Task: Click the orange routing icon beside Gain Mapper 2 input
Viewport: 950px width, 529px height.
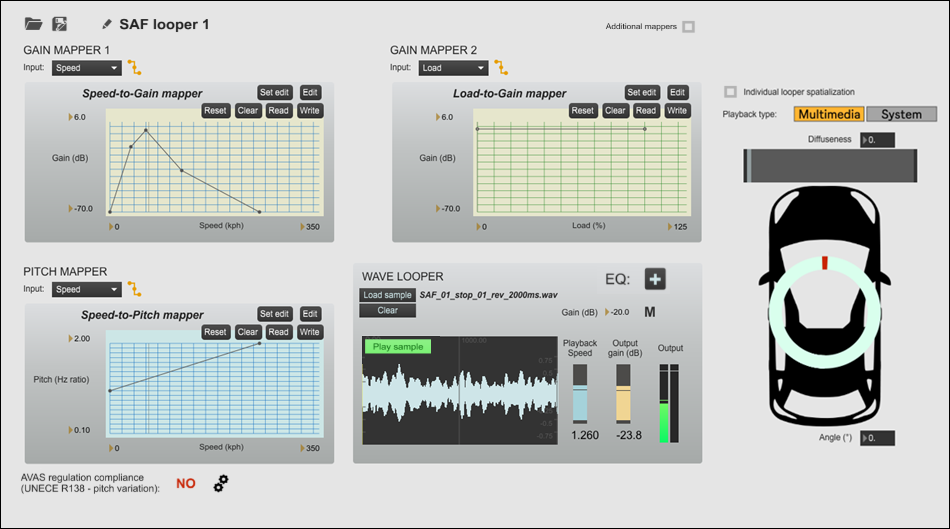Action: click(501, 67)
